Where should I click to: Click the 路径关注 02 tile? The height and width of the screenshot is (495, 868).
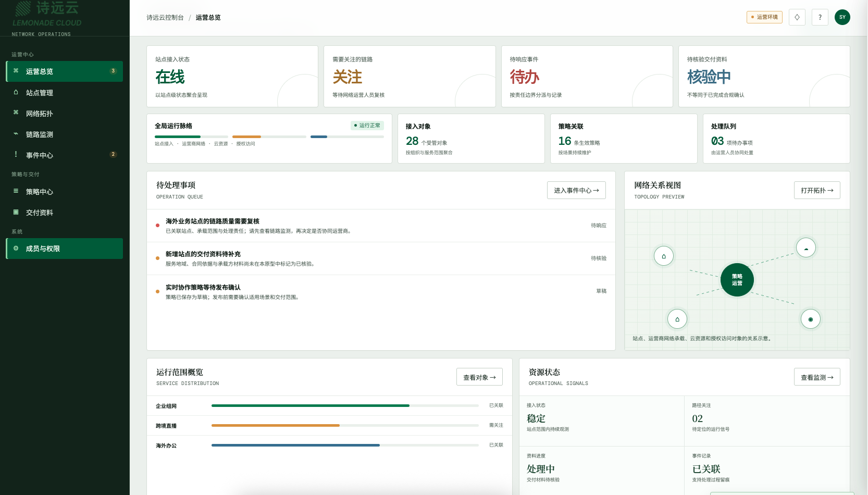point(767,421)
